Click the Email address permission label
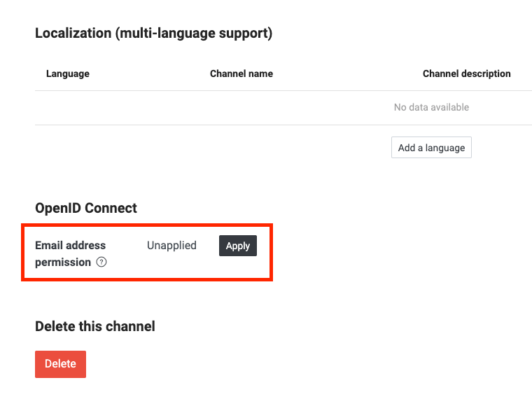 71,253
